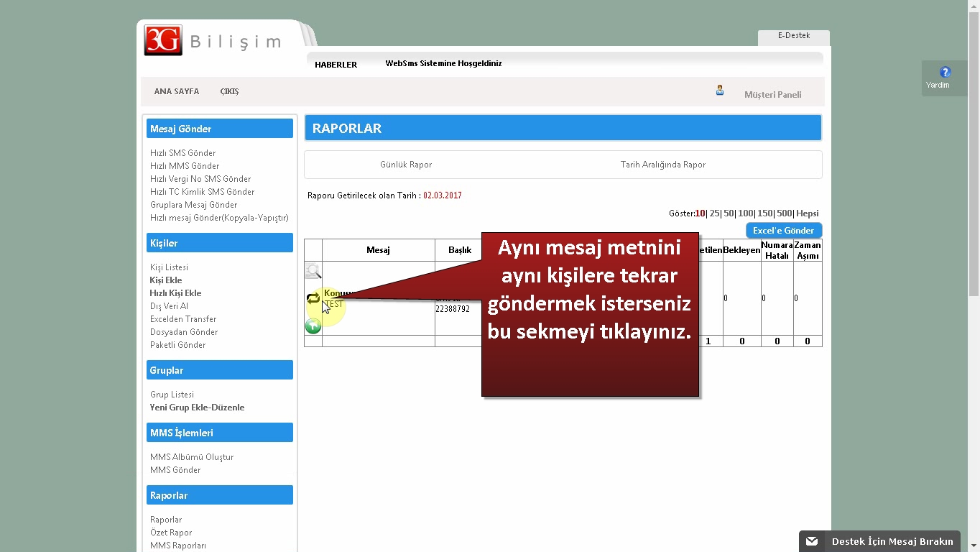
Task: Click the 3G Bilişim logo
Action: click(x=213, y=41)
